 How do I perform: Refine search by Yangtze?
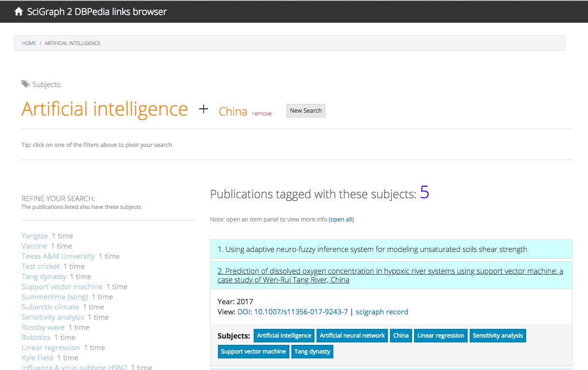pyautogui.click(x=35, y=236)
